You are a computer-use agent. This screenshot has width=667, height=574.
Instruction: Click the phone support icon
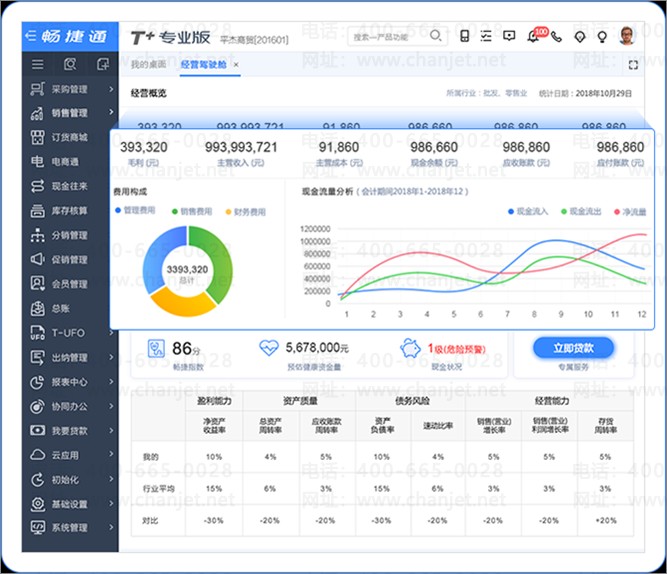[x=557, y=37]
